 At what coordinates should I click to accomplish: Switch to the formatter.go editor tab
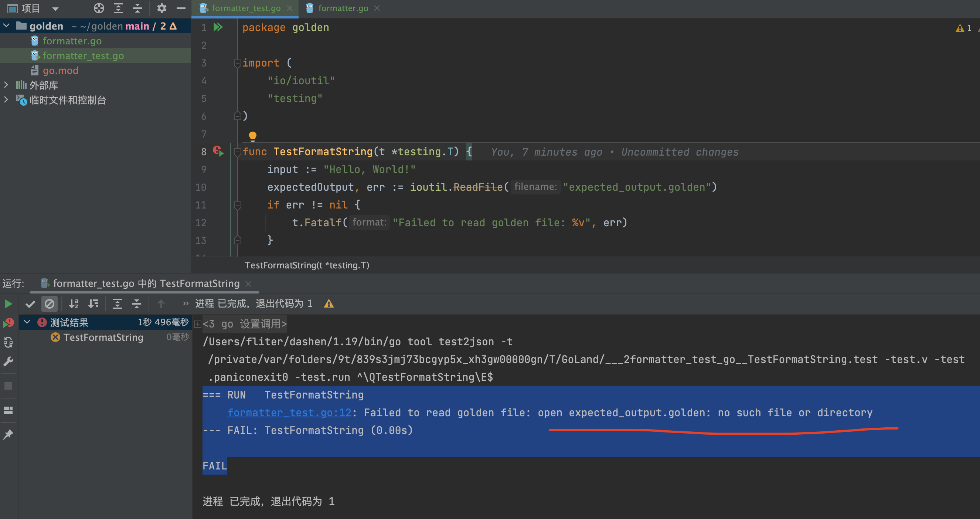click(343, 8)
